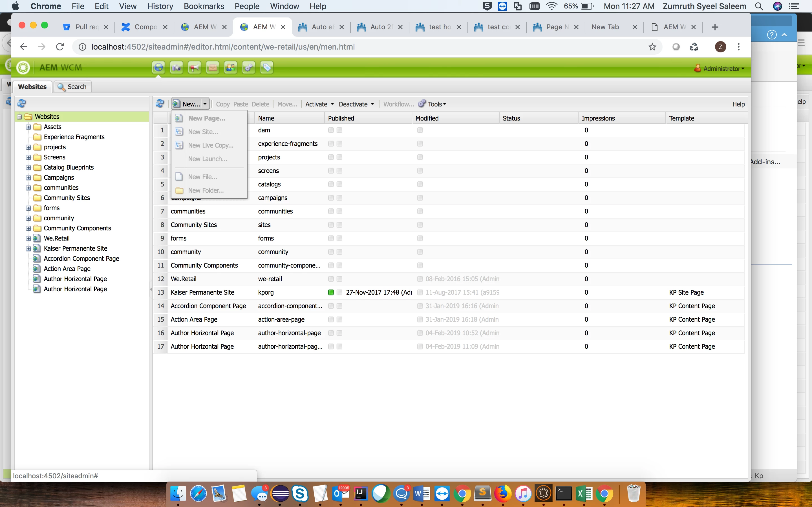Switch to the Search tab
This screenshot has height=507, width=812.
click(72, 87)
